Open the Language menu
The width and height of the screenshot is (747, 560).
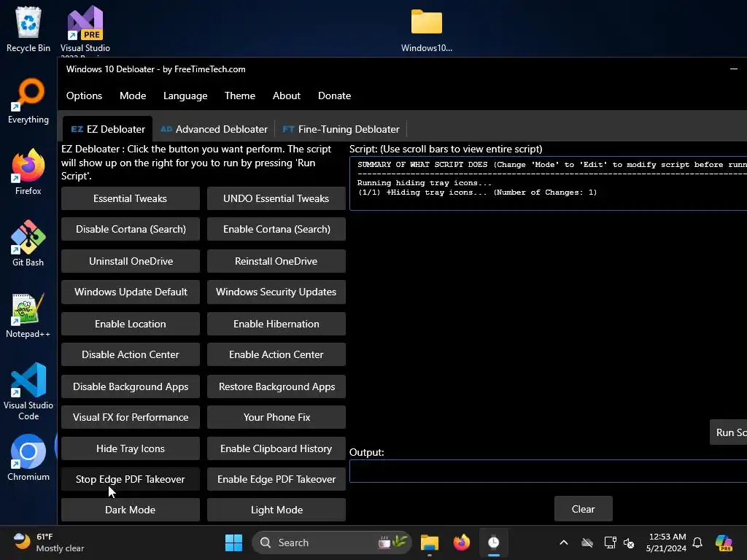185,96
